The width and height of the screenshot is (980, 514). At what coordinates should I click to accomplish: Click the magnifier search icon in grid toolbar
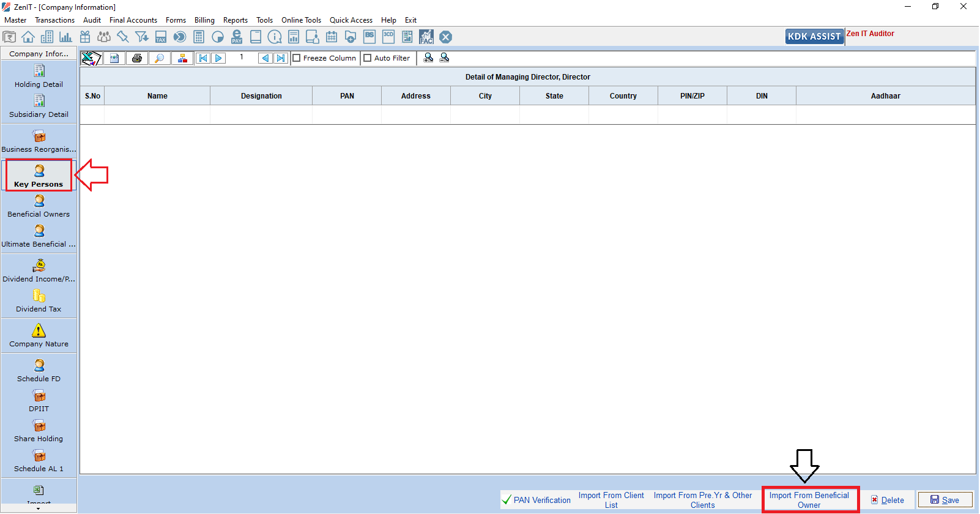(x=160, y=58)
